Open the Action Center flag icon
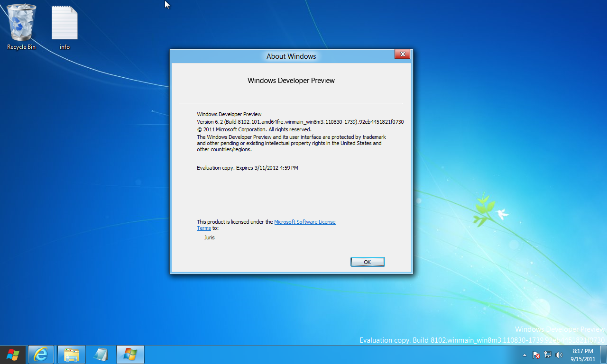Viewport: 607px width, 364px height. click(536, 355)
